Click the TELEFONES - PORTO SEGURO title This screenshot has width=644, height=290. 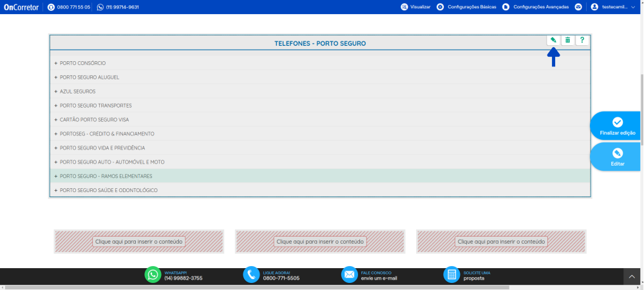coord(320,43)
